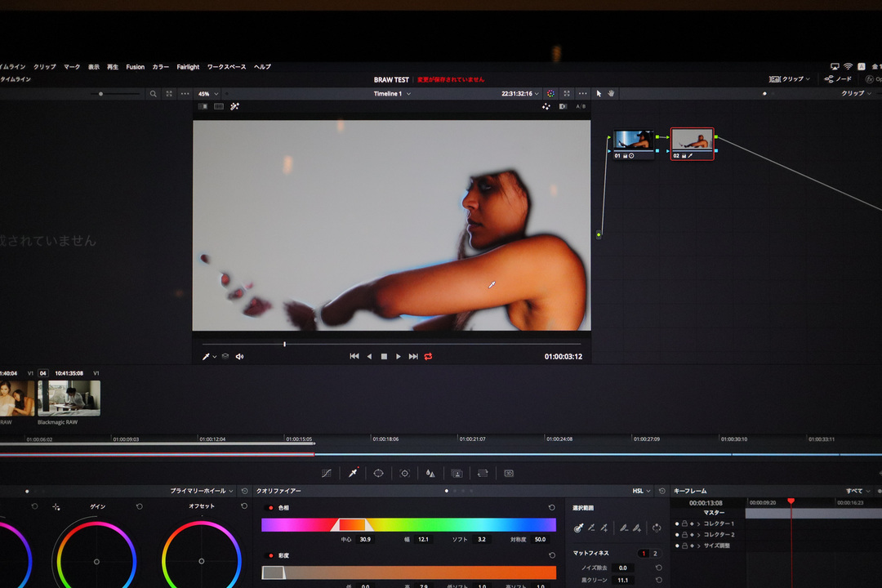Screen dimensions: 882x588
Task: Open the Fusion menu
Action: tap(135, 67)
